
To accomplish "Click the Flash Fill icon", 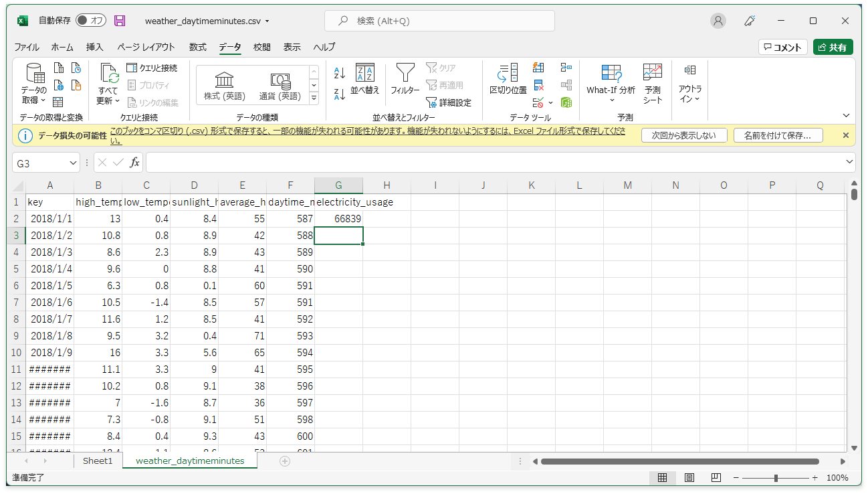I will (538, 68).
